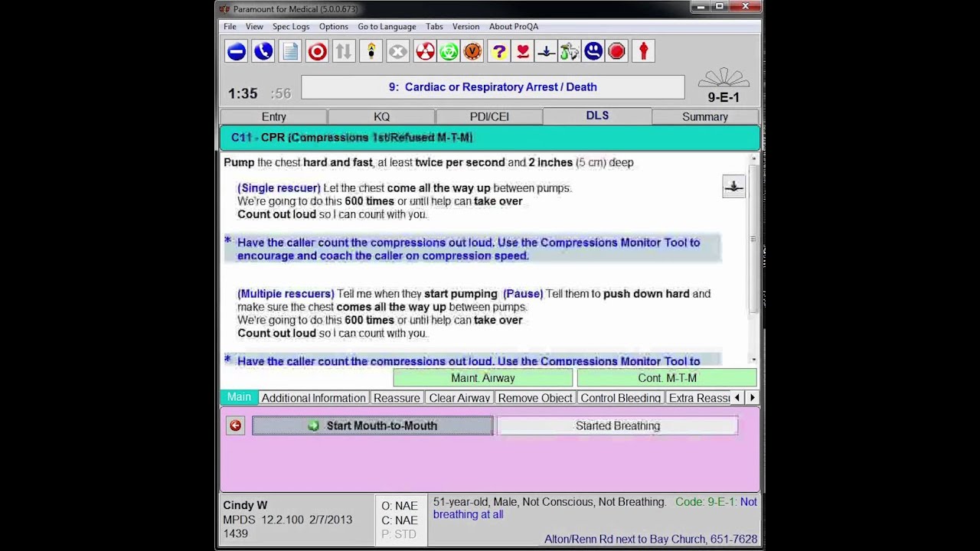Viewport: 980px width, 551px height.
Task: Click the instruction panel scroll-down arrow
Action: coord(753,360)
